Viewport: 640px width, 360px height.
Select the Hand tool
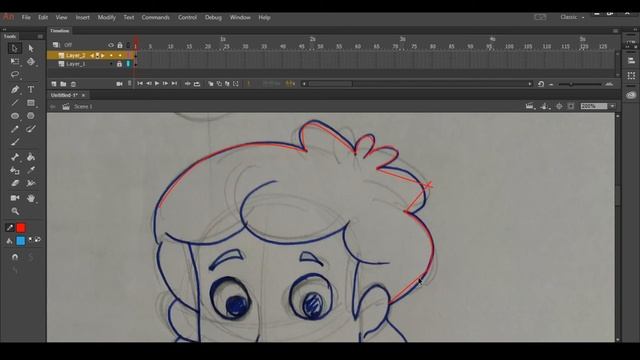coord(31,198)
